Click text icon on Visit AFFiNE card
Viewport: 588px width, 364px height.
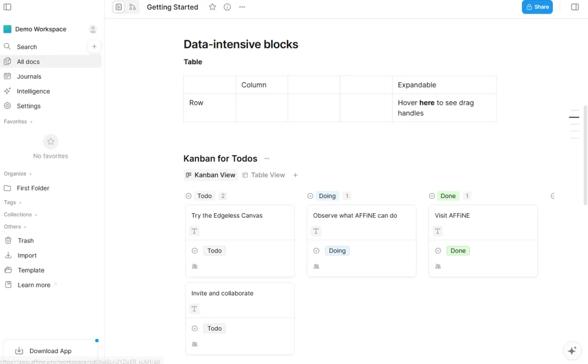tap(438, 231)
